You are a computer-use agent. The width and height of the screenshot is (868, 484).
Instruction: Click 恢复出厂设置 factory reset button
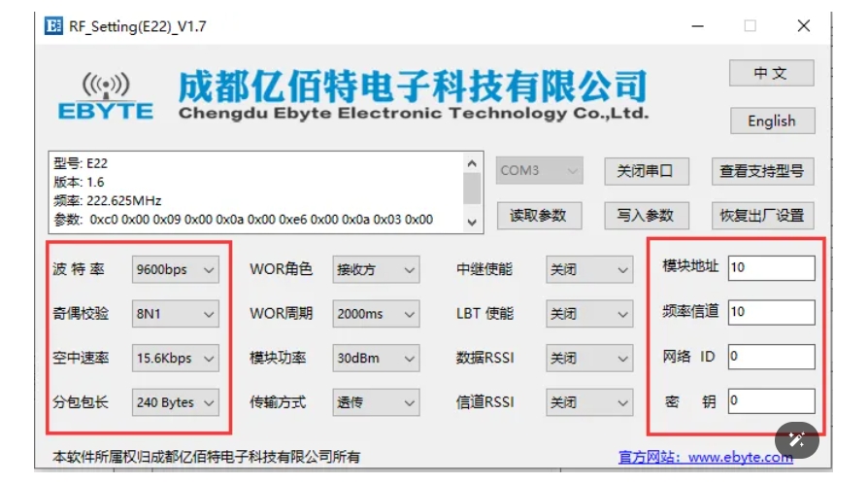[x=761, y=216]
